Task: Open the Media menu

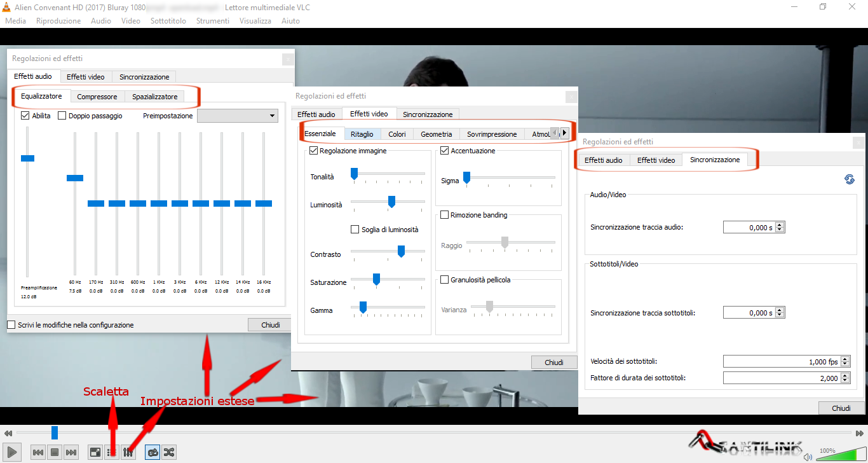Action: [x=15, y=21]
